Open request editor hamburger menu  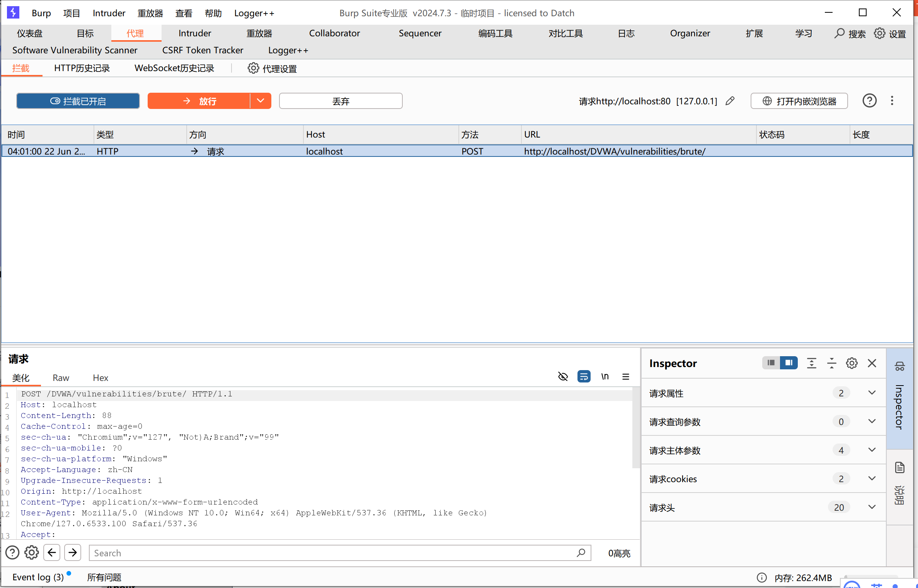(626, 376)
